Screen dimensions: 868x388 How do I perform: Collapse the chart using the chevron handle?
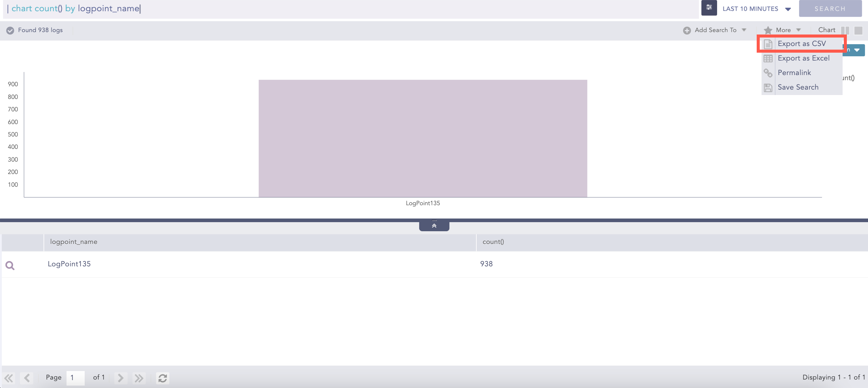[434, 225]
